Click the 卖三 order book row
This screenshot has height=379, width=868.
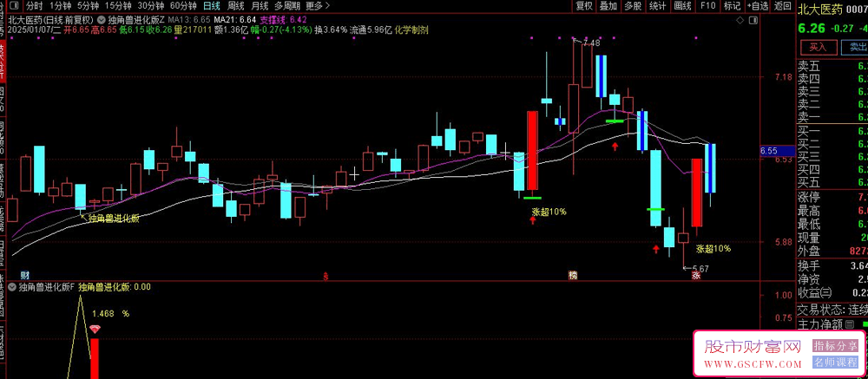point(832,92)
